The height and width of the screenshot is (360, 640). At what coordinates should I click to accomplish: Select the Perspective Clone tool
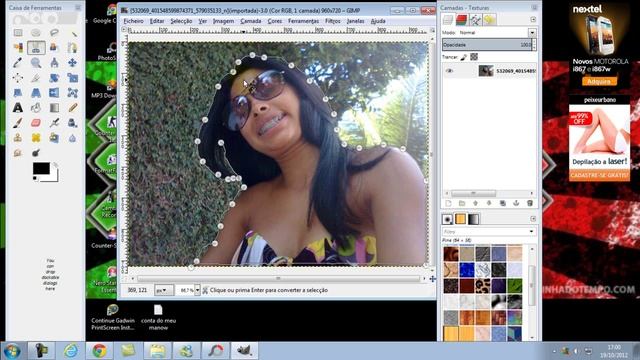pos(54,138)
